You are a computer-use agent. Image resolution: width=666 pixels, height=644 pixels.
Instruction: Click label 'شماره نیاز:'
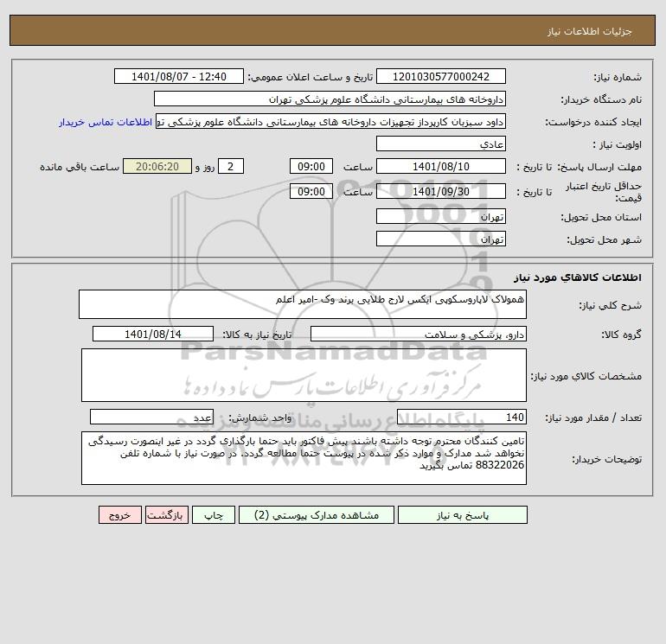pyautogui.click(x=618, y=77)
